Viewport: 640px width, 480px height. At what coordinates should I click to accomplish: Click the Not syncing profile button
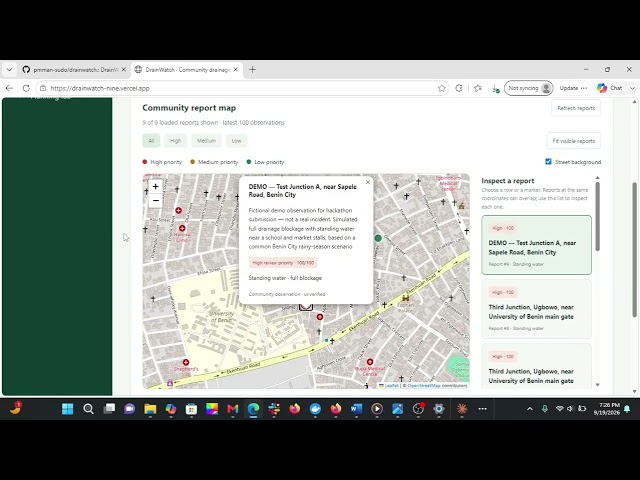529,88
